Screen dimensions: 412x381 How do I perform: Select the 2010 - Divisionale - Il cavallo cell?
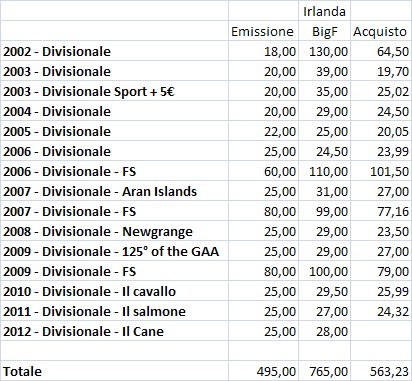click(x=114, y=291)
